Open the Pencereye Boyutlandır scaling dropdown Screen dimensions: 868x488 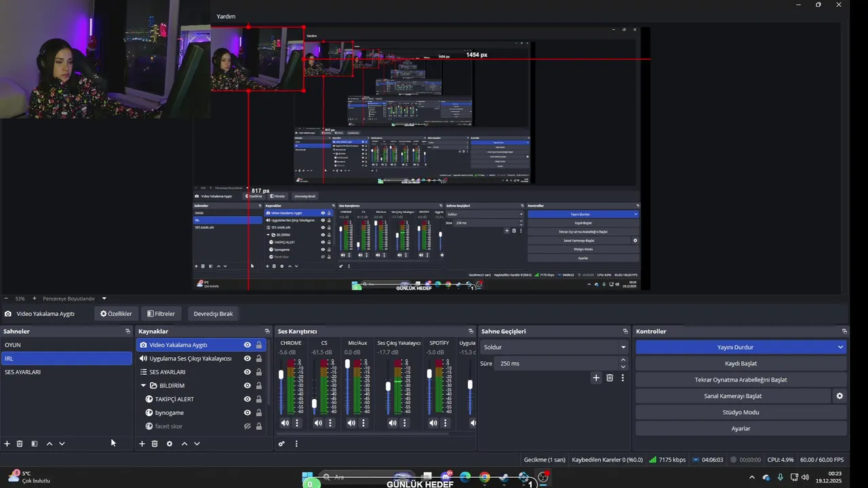[104, 298]
